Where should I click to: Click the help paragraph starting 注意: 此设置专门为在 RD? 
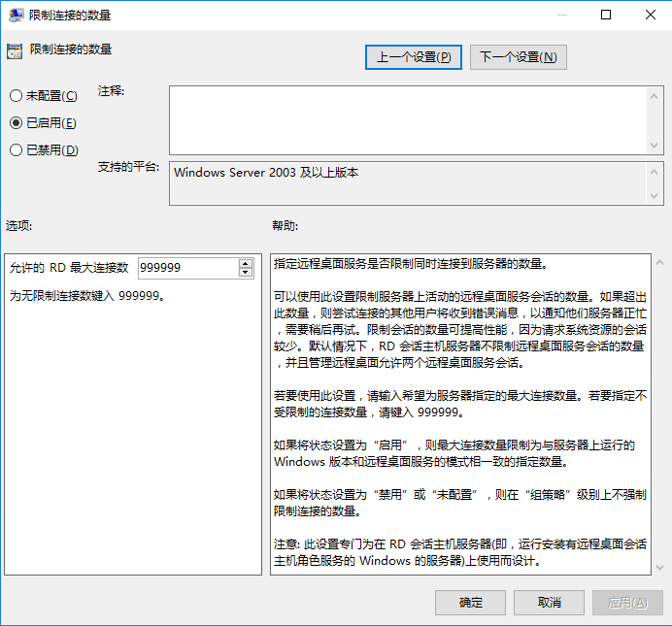coord(460,552)
